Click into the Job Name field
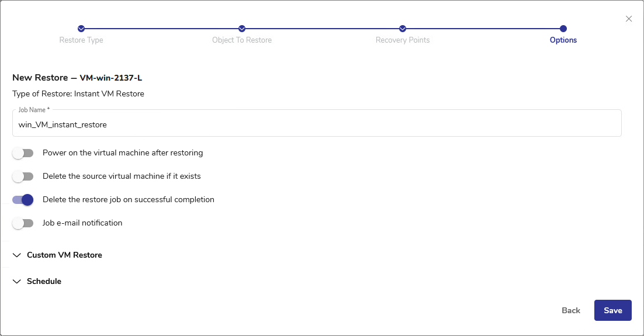Image resolution: width=644 pixels, height=336 pixels. 316,124
